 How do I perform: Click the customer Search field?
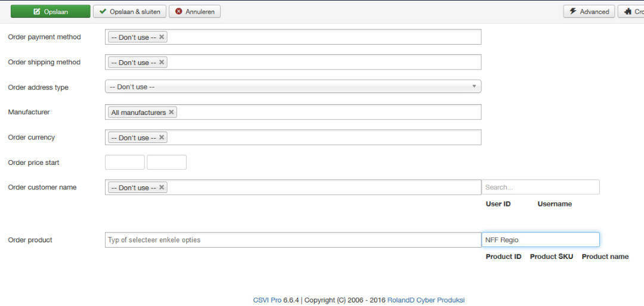[x=540, y=187]
